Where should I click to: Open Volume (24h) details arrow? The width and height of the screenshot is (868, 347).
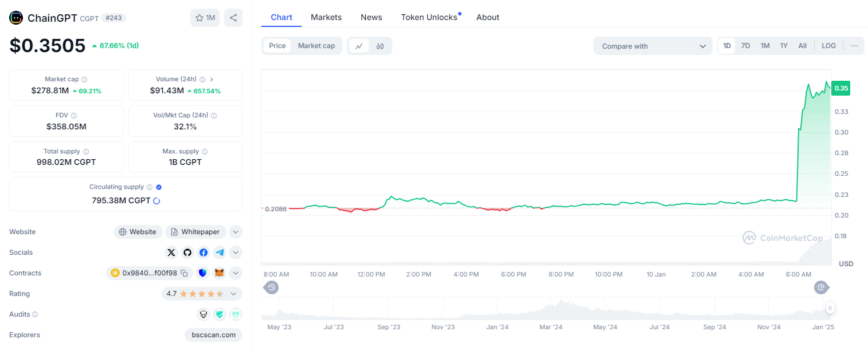coord(212,80)
